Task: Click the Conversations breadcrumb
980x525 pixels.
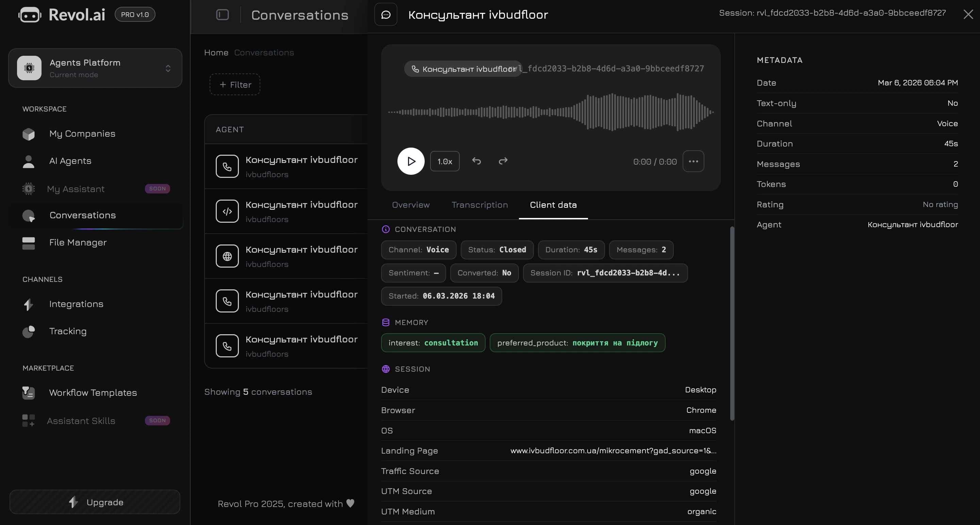Action: [264, 52]
